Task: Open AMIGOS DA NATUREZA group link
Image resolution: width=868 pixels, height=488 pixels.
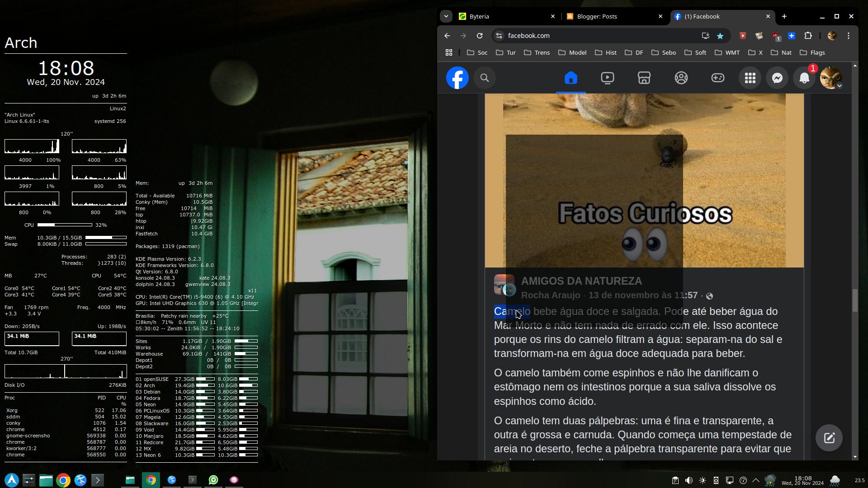Action: point(581,281)
